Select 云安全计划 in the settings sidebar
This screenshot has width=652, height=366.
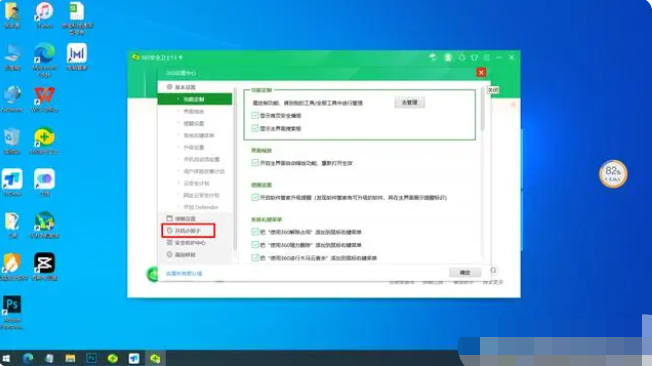click(195, 183)
